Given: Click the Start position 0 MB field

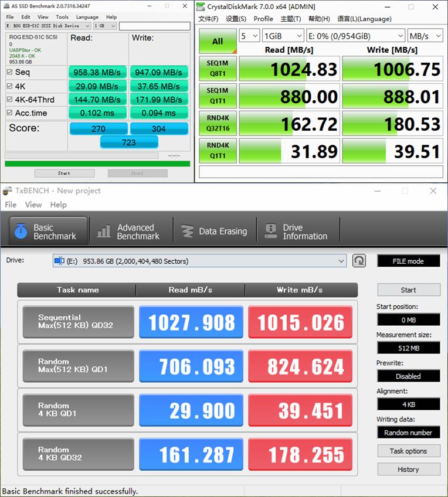Looking at the screenshot, I should point(408,319).
